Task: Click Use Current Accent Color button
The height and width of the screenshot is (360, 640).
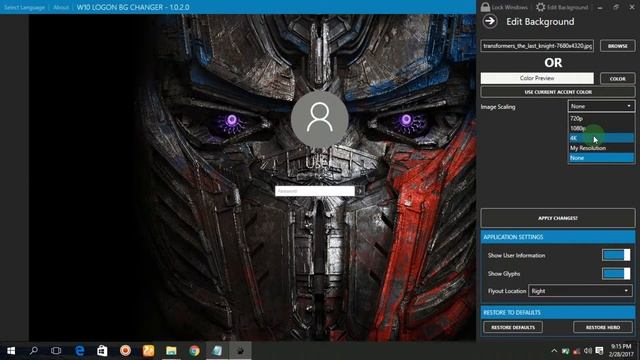Action: tap(558, 92)
